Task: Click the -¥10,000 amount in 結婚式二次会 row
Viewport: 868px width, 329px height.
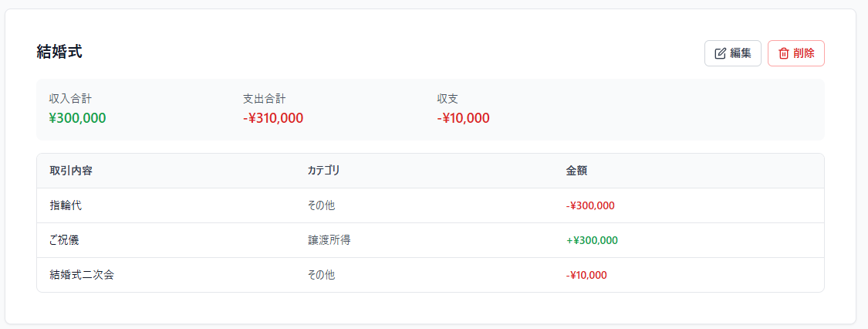Action: click(x=586, y=275)
